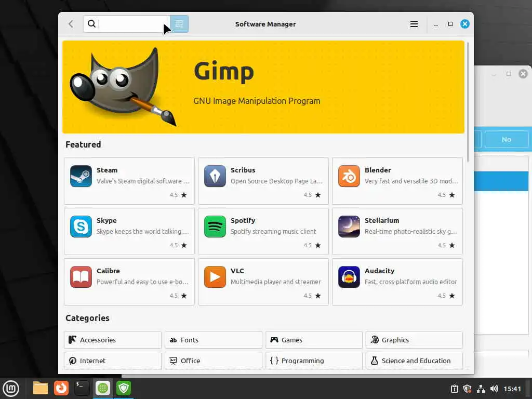Open the clock showing 15:41
The height and width of the screenshot is (399, 532).
(x=512, y=389)
